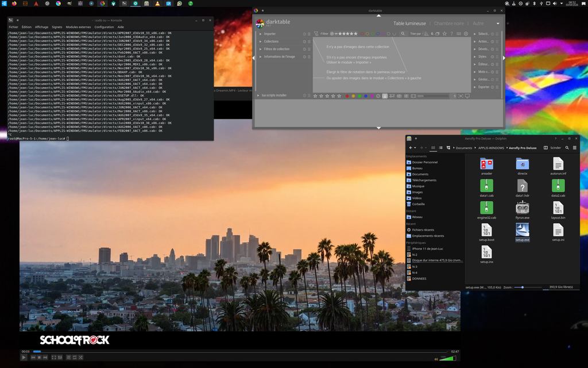588x368 pixels.
Task: Open Trier par sort dropdown in darktable
Action: (x=417, y=34)
